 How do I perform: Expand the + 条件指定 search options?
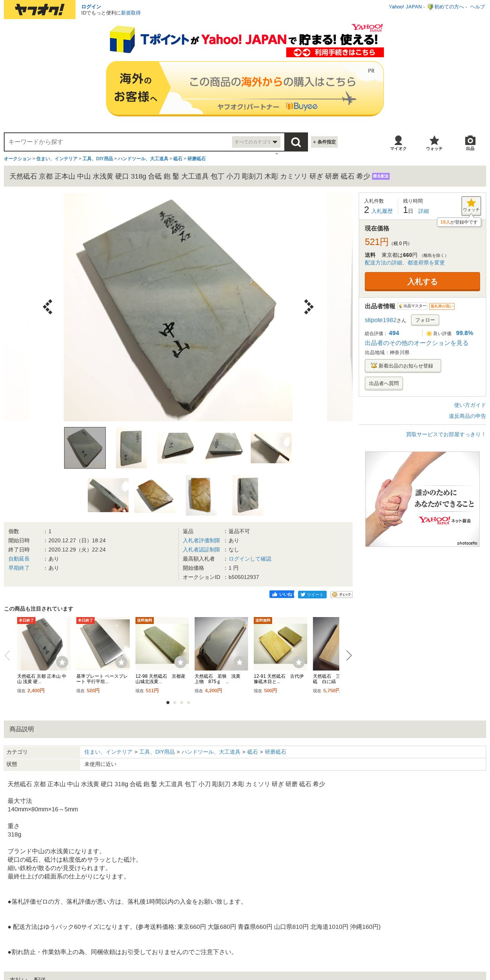[x=324, y=142]
